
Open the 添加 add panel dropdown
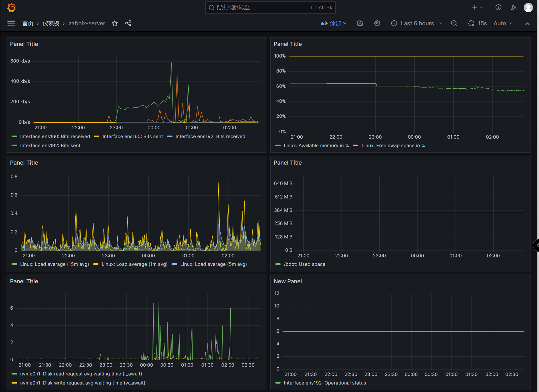(334, 23)
